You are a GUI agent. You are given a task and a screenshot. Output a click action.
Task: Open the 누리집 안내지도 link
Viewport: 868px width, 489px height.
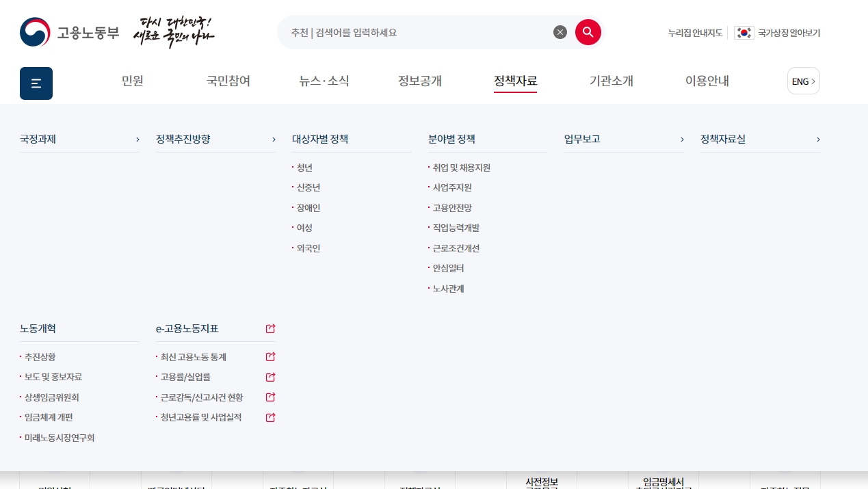[695, 32]
